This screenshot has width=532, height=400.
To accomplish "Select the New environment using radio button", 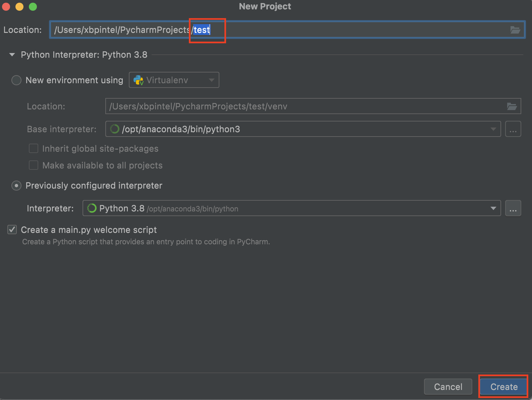I will click(x=16, y=80).
